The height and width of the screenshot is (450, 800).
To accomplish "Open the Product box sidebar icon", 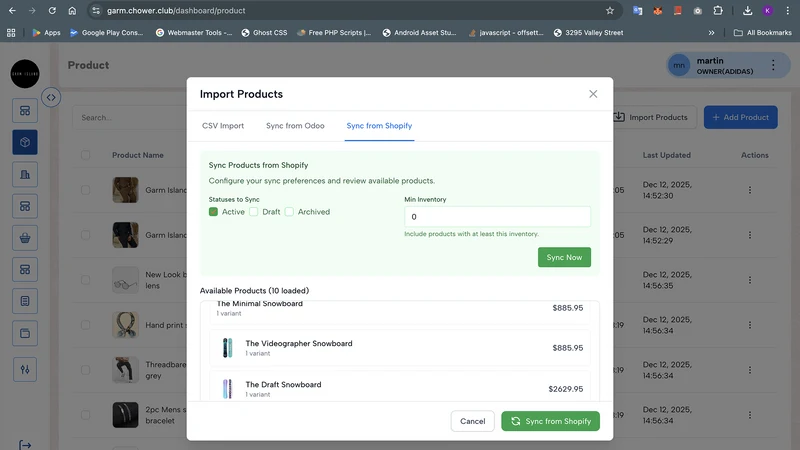I will 25,142.
